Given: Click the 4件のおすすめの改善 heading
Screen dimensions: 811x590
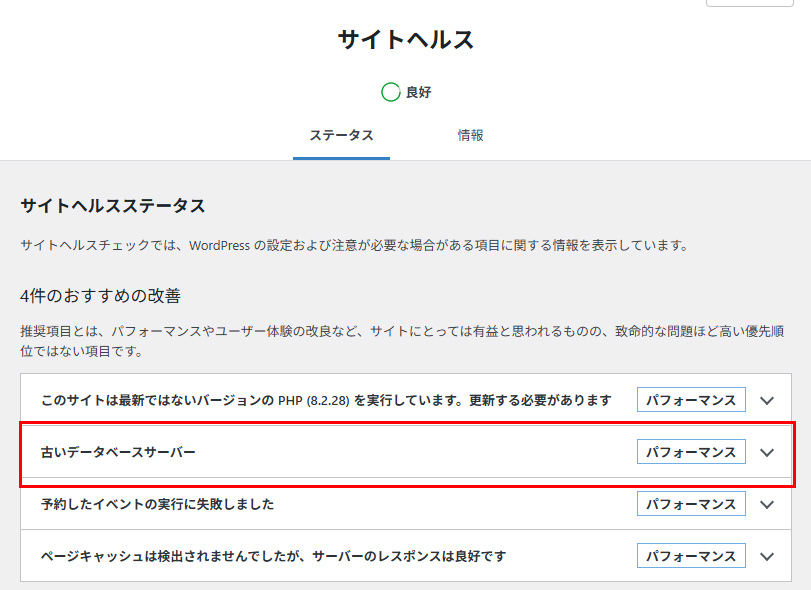Looking at the screenshot, I should coord(100,296).
